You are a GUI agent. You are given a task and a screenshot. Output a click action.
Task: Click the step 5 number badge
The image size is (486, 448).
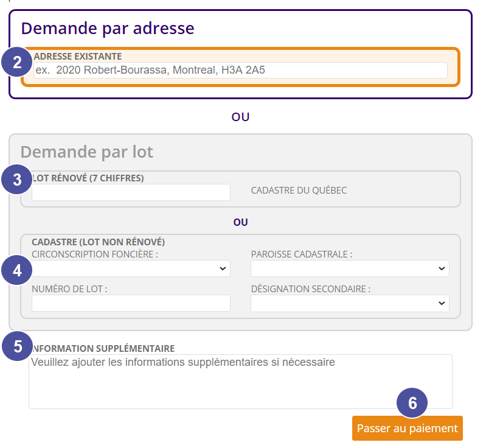pos(18,346)
